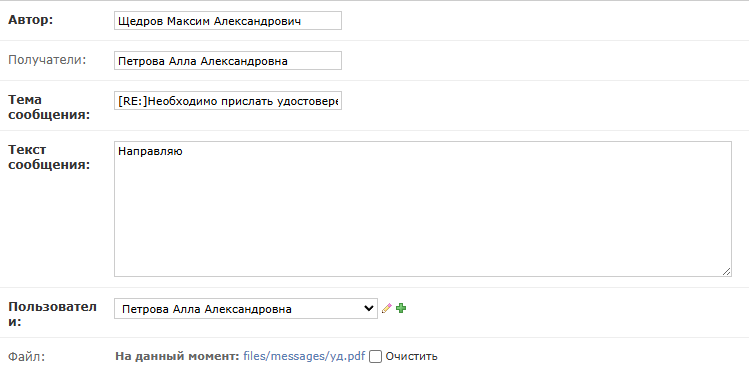This screenshot has height=369, width=749.
Task: Click the Тема сообщения subject field
Action: click(x=228, y=101)
